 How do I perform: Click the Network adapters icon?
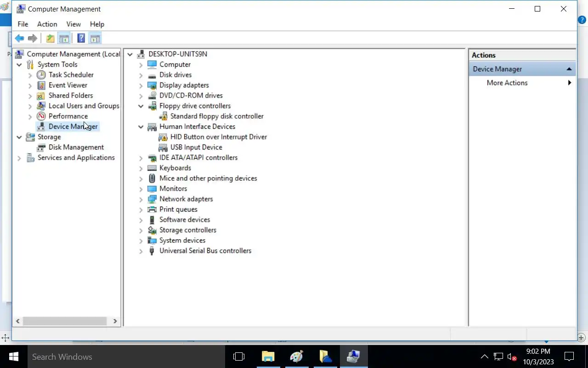click(152, 199)
